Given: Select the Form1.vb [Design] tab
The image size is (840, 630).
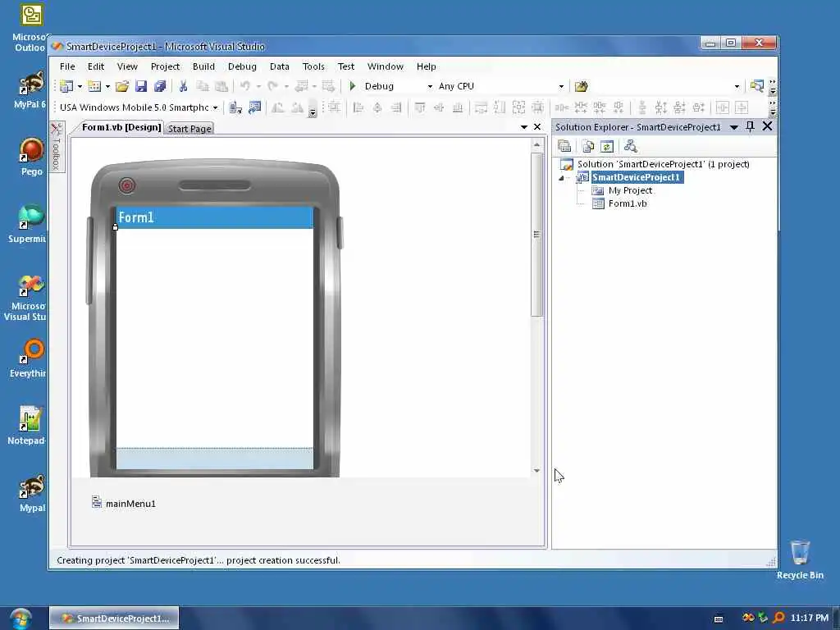Looking at the screenshot, I should [x=121, y=127].
